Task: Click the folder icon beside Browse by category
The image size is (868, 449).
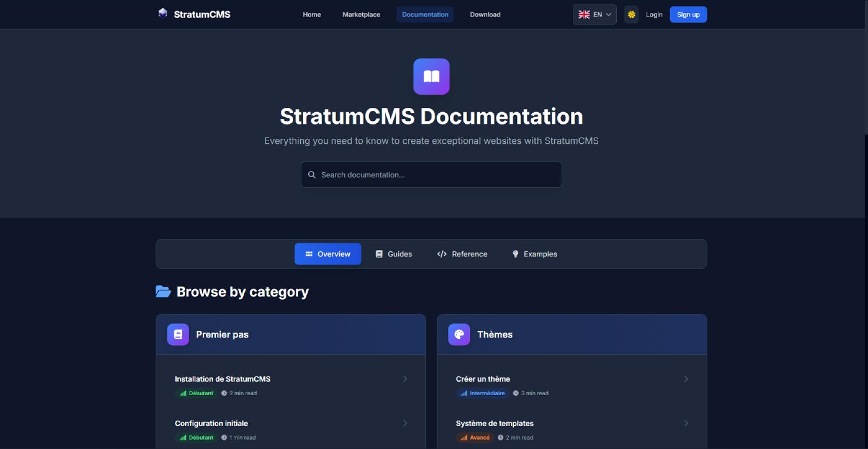Action: click(163, 291)
